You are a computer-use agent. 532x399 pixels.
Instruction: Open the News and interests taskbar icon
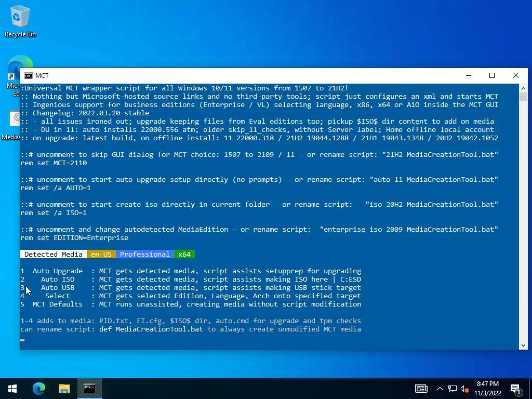[421, 389]
